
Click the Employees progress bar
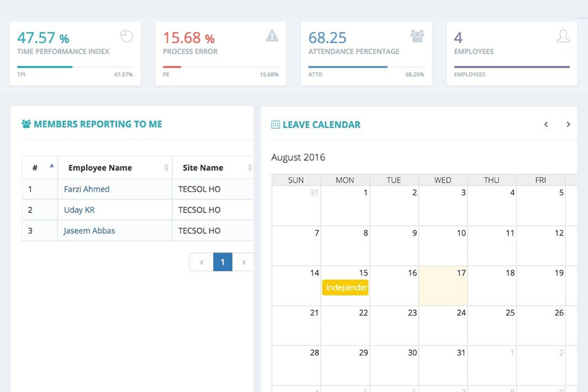click(512, 67)
